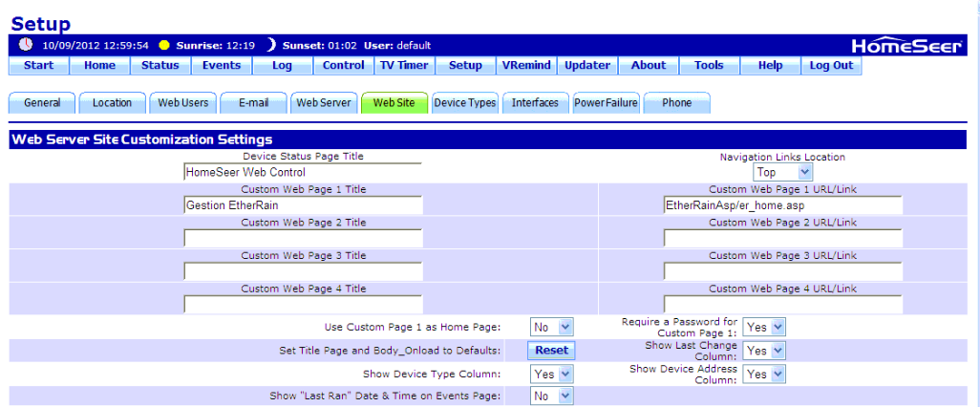This screenshot has width=980, height=407.
Task: Open the Control page
Action: 344,66
